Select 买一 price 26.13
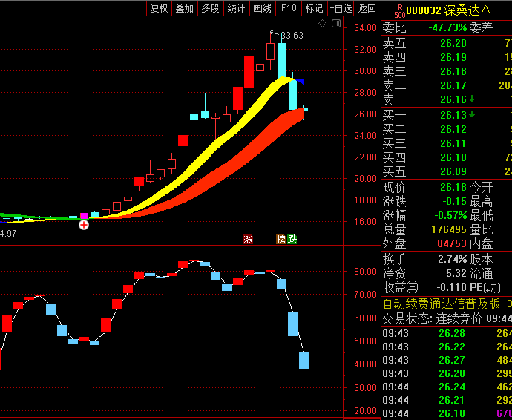512x420 pixels. (453, 115)
